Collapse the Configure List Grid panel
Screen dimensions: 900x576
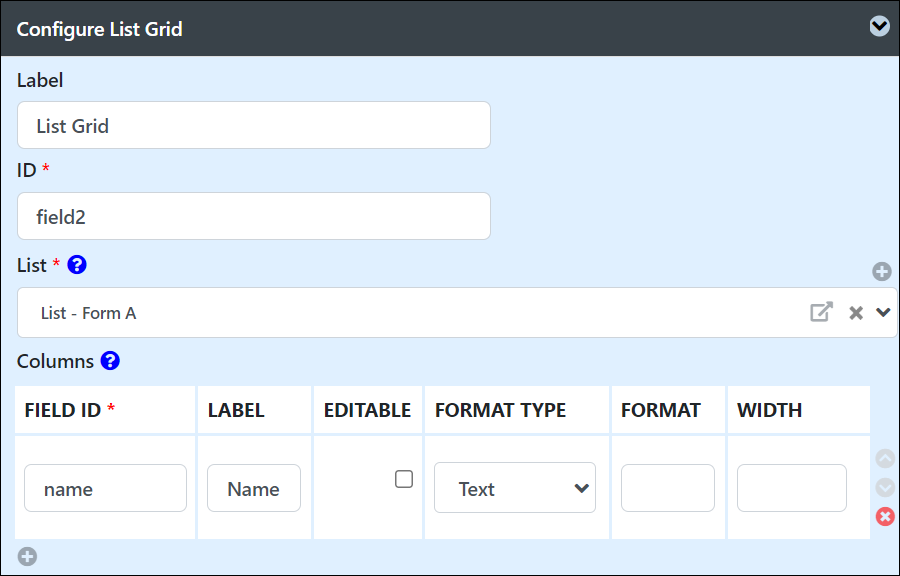click(x=879, y=26)
